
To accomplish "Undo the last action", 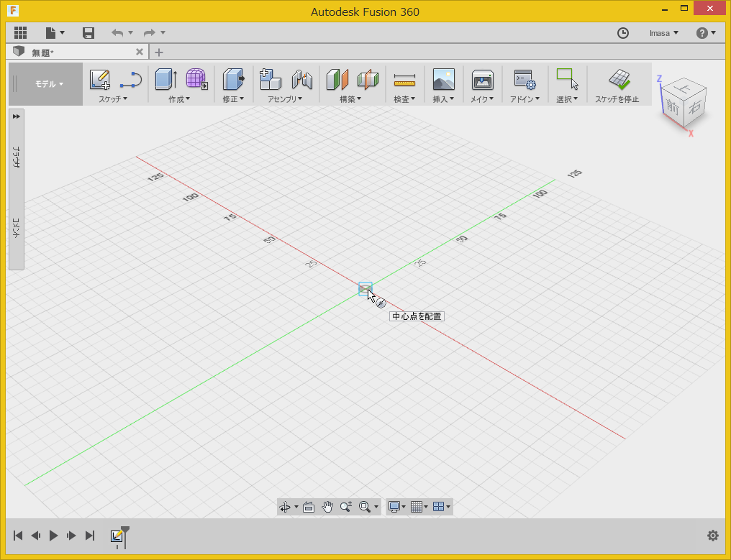I will (x=117, y=32).
